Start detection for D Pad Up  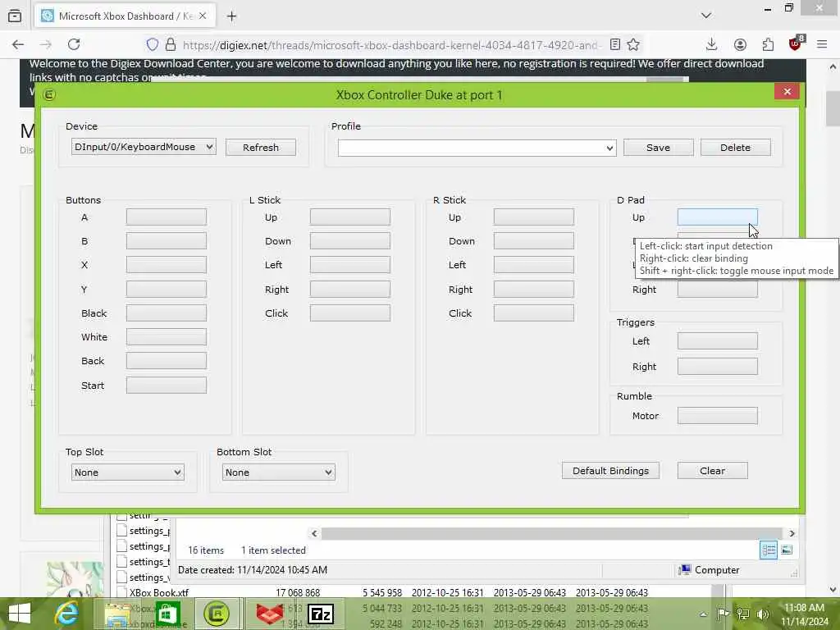(x=717, y=217)
